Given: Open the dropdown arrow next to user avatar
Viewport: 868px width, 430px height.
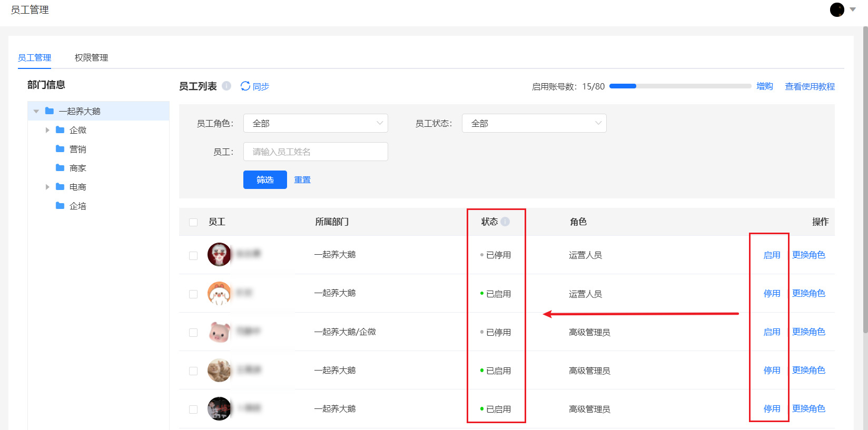Looking at the screenshot, I should click(852, 9).
